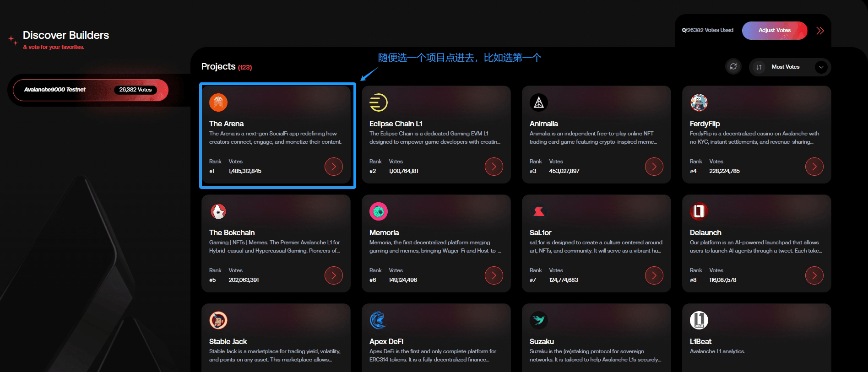Click Avalanche L1 analytics description
868x372 pixels.
click(717, 351)
